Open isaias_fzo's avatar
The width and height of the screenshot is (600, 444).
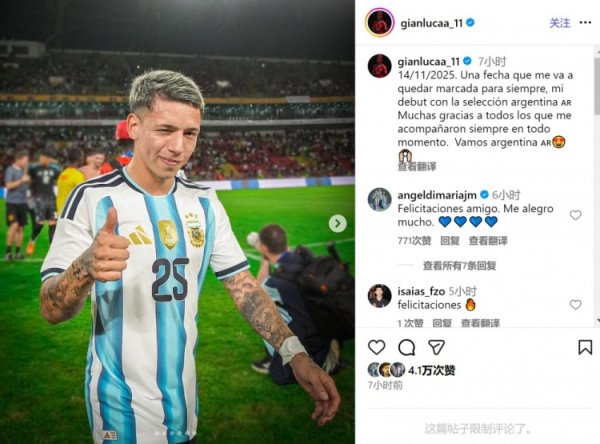point(380,296)
